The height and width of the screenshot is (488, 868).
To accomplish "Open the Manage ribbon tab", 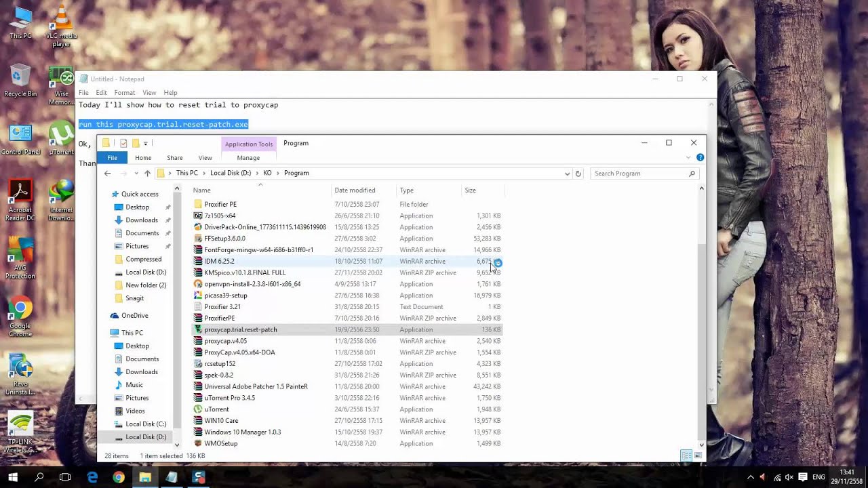I will tap(248, 158).
